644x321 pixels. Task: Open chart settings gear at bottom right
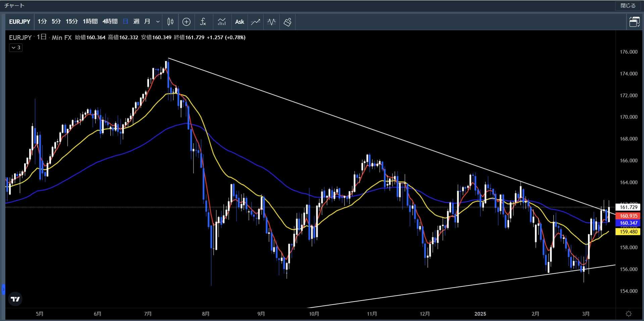(629, 314)
